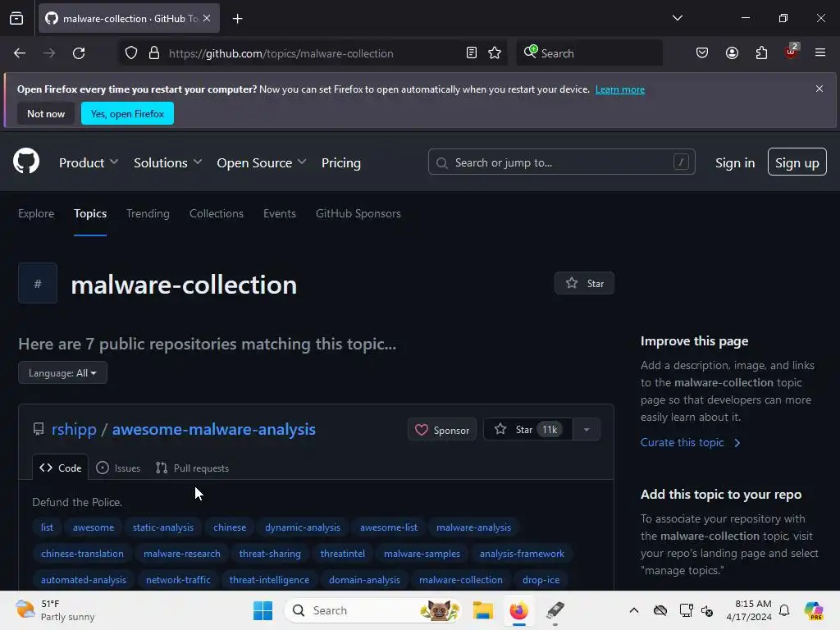Viewport: 840px width, 630px height.
Task: Dismiss the Open Firefox notification bar
Action: (x=819, y=89)
